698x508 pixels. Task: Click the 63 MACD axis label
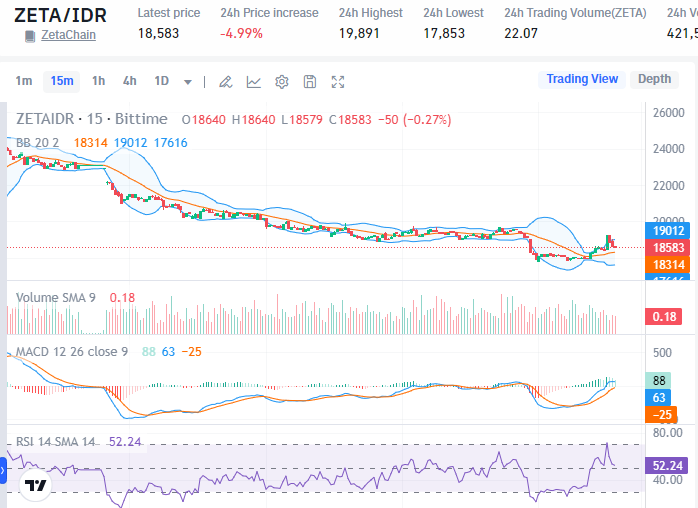pyautogui.click(x=658, y=398)
